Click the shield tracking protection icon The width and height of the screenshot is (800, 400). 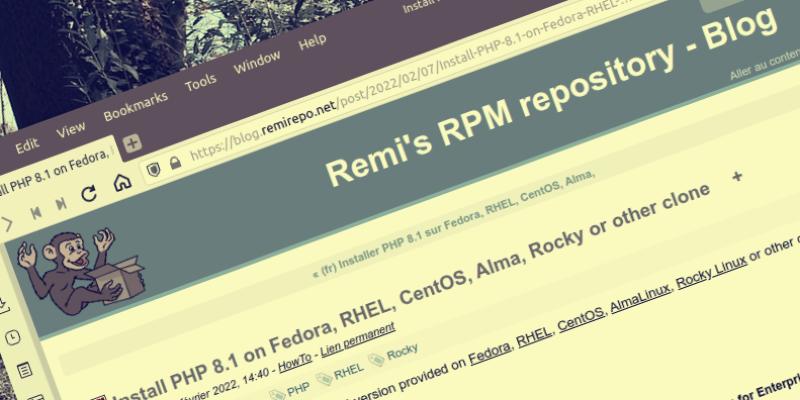[153, 171]
